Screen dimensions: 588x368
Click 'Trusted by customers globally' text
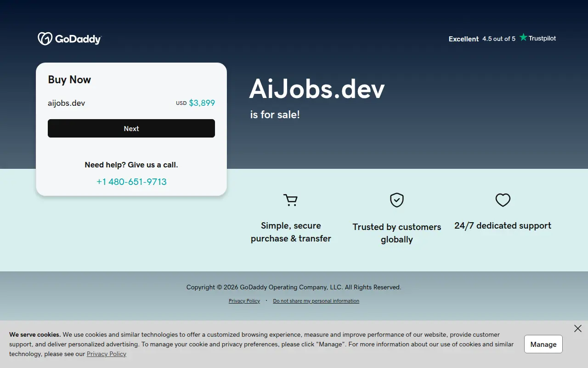397,233
